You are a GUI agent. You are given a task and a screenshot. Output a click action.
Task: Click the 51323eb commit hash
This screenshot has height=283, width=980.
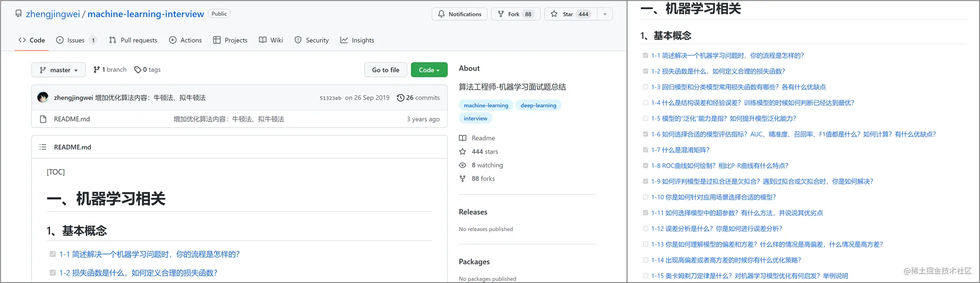(x=330, y=98)
